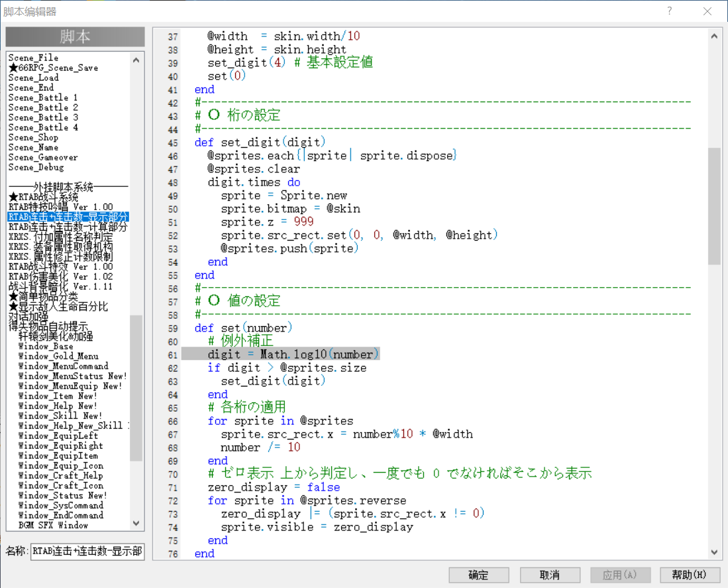728x588 pixels.
Task: Select 战斗背景暗化 Ver.1.11 script
Action: [61, 286]
